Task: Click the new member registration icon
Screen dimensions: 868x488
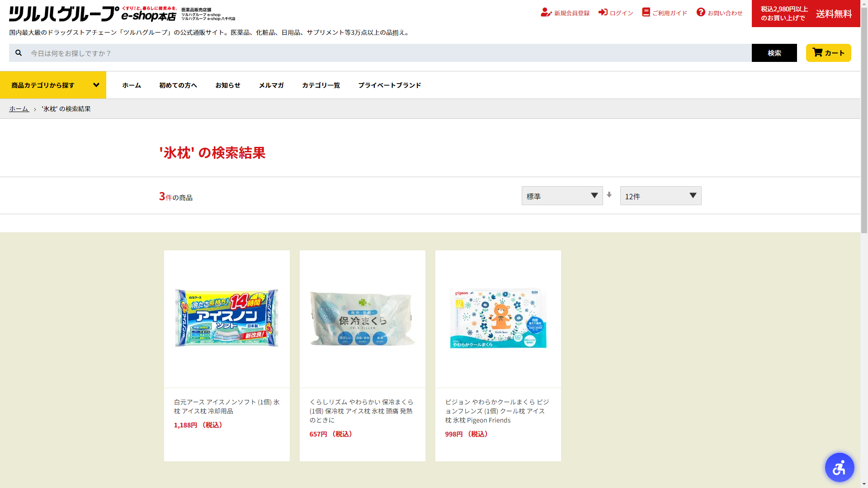Action: [x=546, y=13]
